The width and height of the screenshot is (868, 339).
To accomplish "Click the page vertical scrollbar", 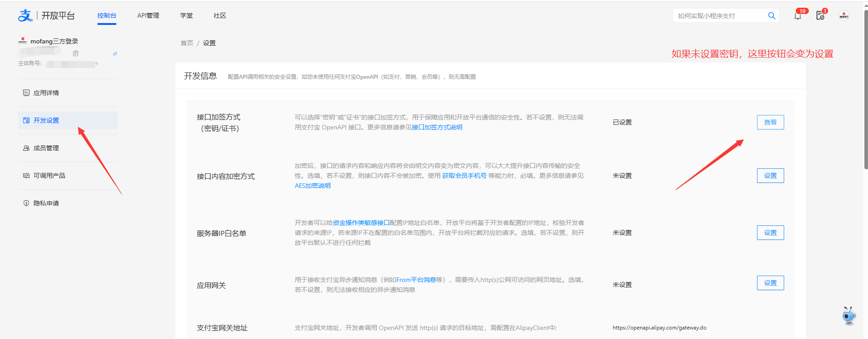I will tap(866, 91).
